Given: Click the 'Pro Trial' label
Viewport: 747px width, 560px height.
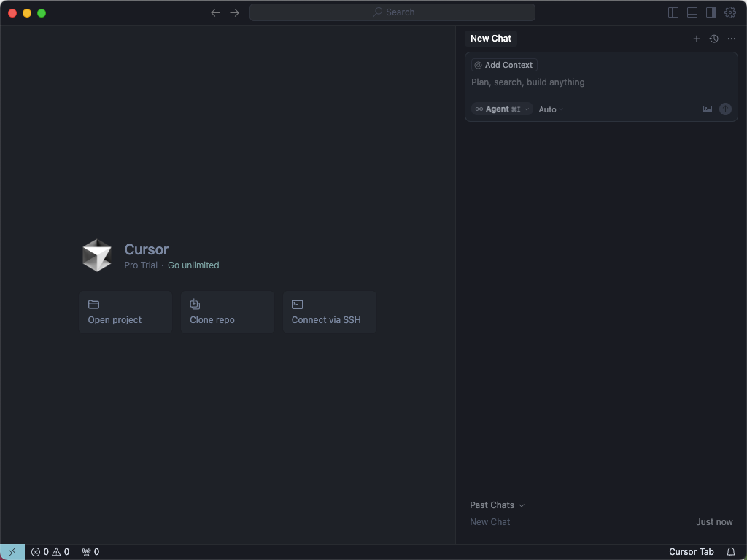Looking at the screenshot, I should tap(141, 265).
